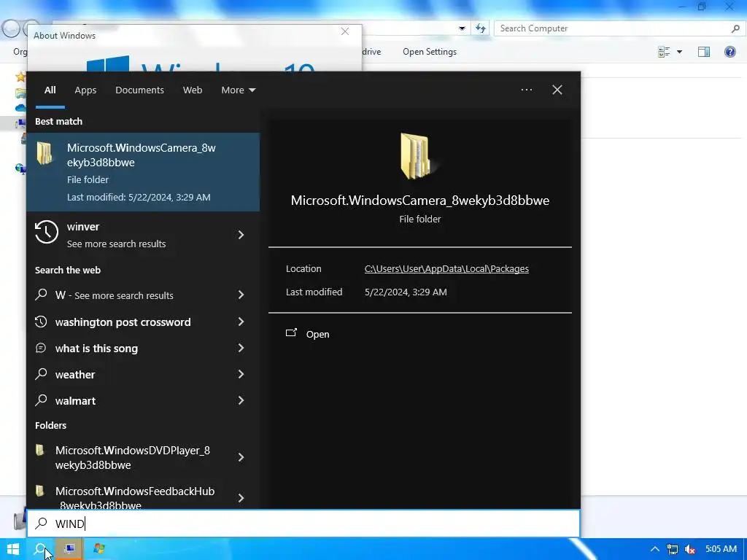Expand the walmart suggestion chevron

point(241,400)
